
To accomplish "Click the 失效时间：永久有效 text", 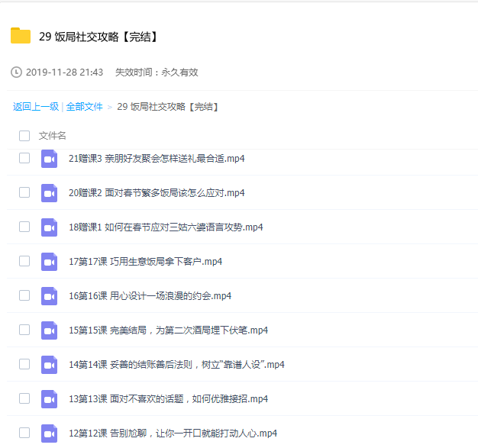I will click(x=157, y=73).
